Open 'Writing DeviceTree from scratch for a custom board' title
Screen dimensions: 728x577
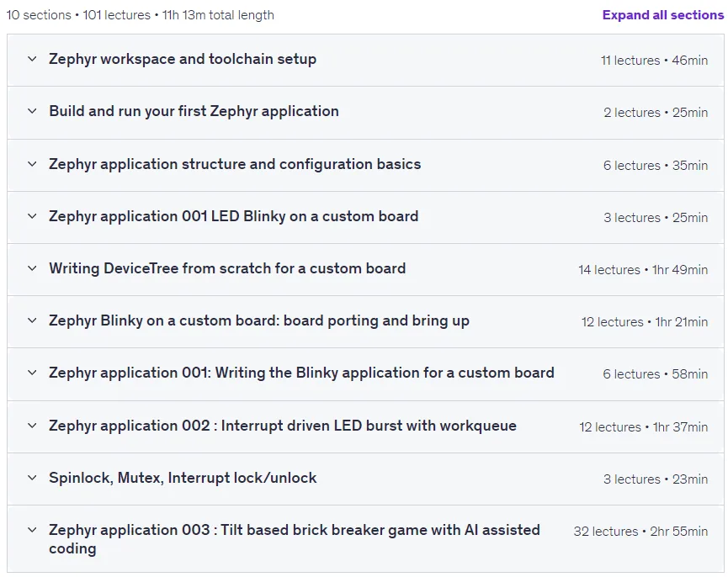point(227,268)
